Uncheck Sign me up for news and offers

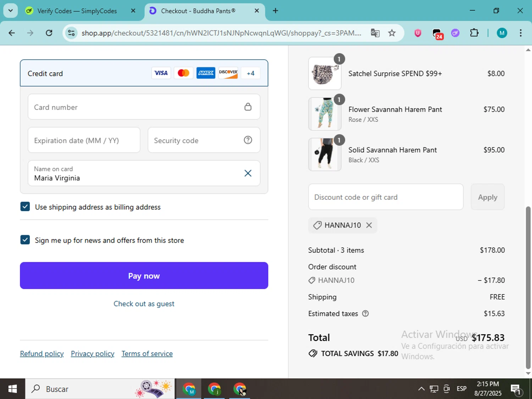click(x=25, y=240)
